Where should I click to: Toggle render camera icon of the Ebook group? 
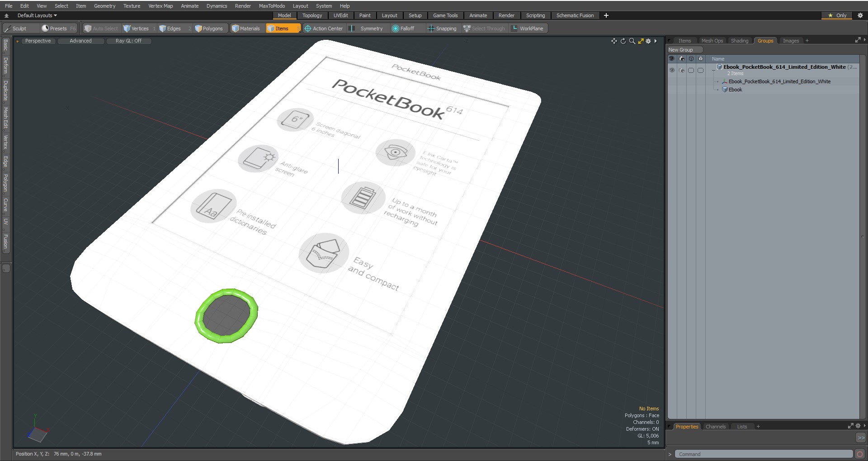tap(682, 70)
